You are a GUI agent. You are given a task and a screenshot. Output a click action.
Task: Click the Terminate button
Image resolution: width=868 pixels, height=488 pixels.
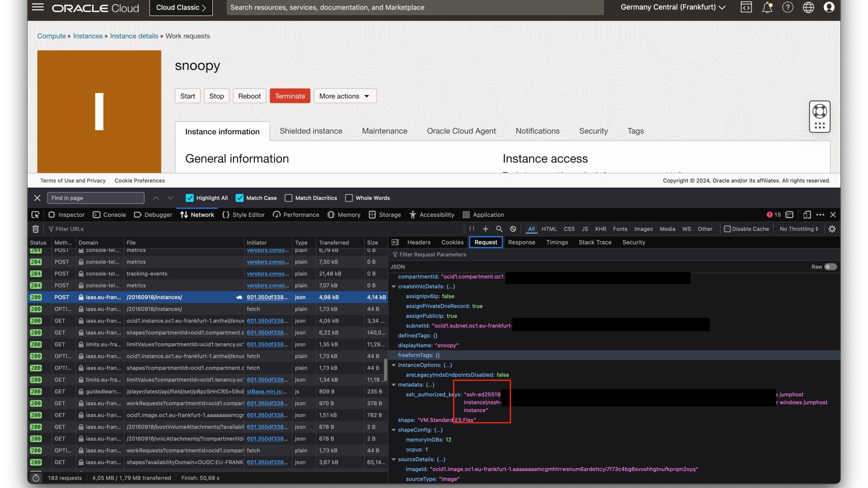coord(290,96)
